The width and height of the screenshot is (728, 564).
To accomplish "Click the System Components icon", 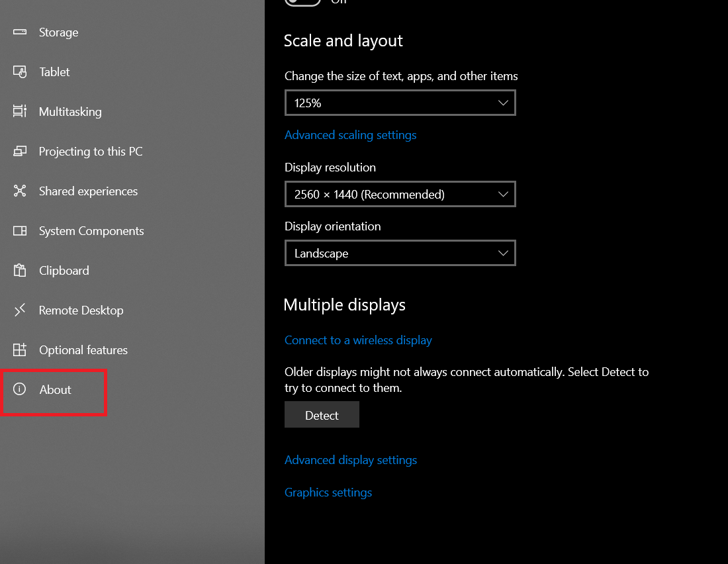I will 20,231.
